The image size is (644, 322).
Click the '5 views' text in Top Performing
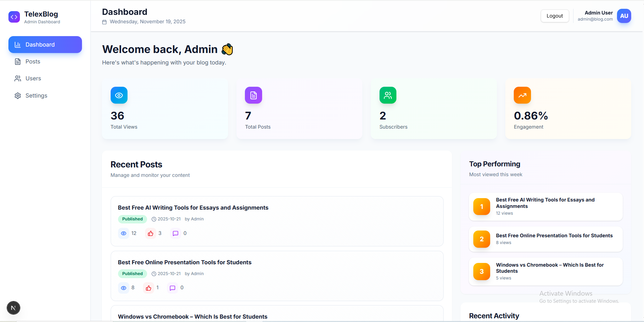(x=503, y=278)
